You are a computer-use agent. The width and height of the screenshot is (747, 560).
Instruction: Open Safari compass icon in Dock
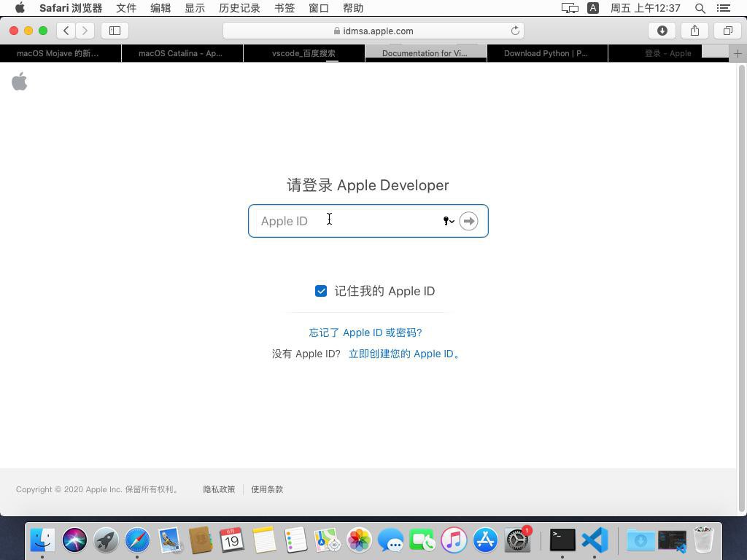[137, 540]
